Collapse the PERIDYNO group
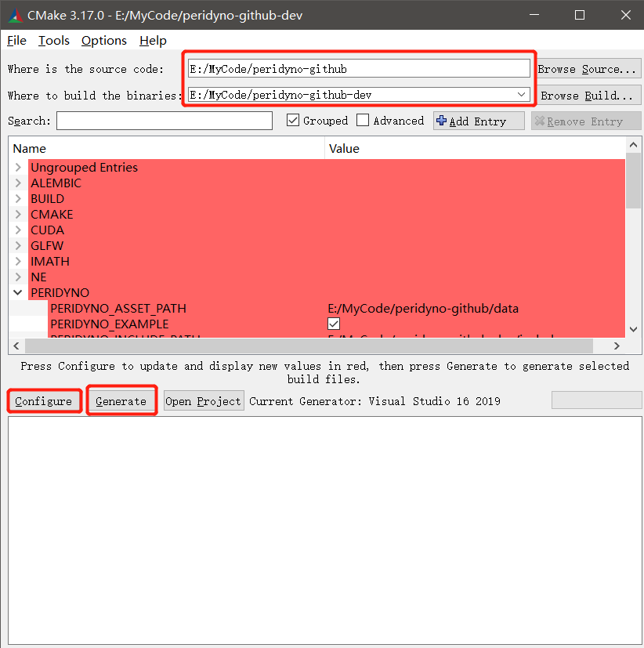644x648 pixels. [18, 293]
